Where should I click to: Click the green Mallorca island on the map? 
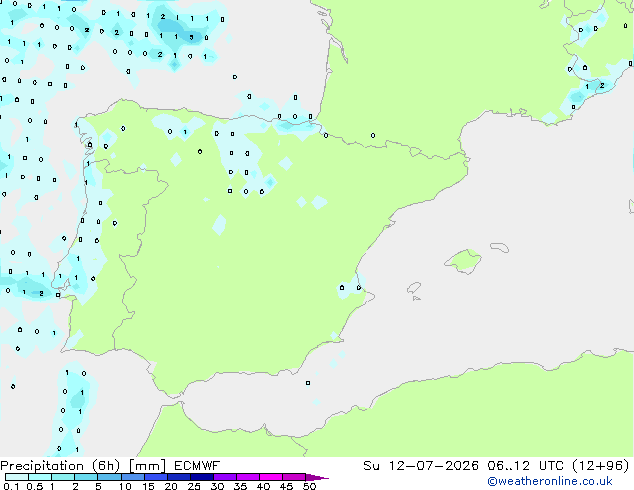click(463, 261)
